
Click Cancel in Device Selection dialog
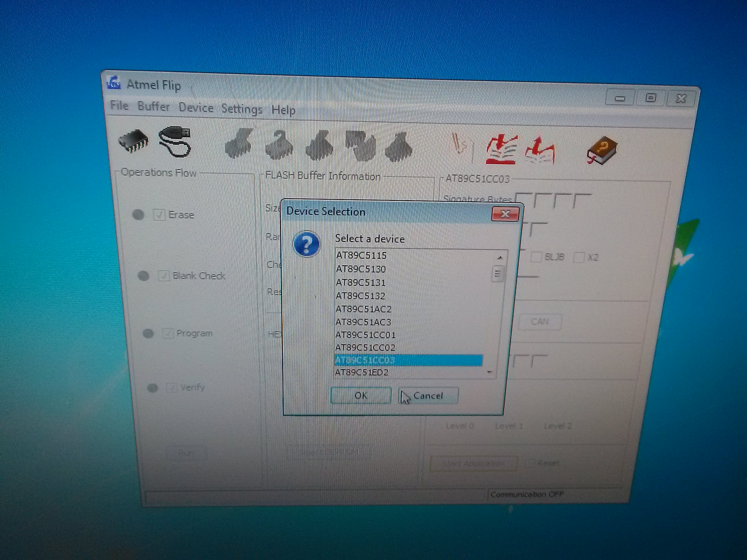pos(428,395)
